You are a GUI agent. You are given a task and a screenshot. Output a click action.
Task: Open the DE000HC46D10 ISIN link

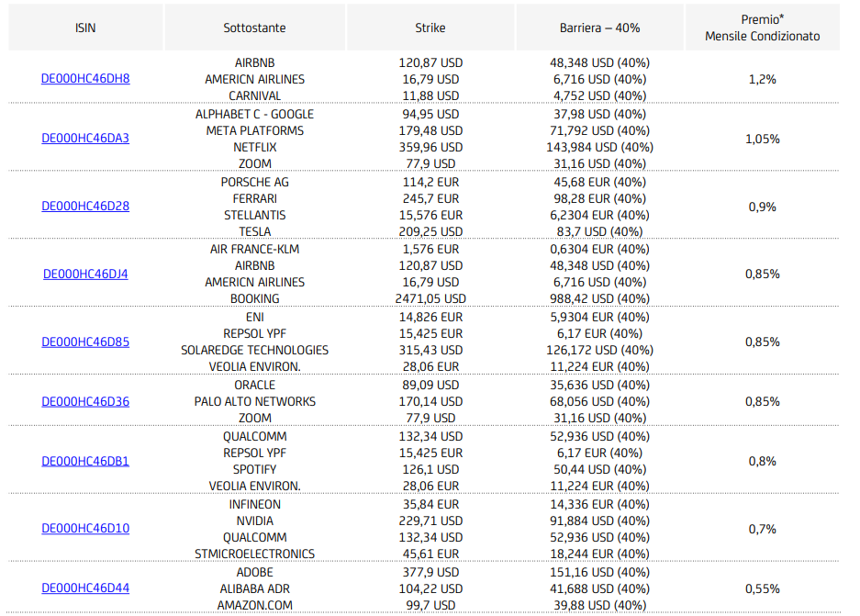(85, 528)
